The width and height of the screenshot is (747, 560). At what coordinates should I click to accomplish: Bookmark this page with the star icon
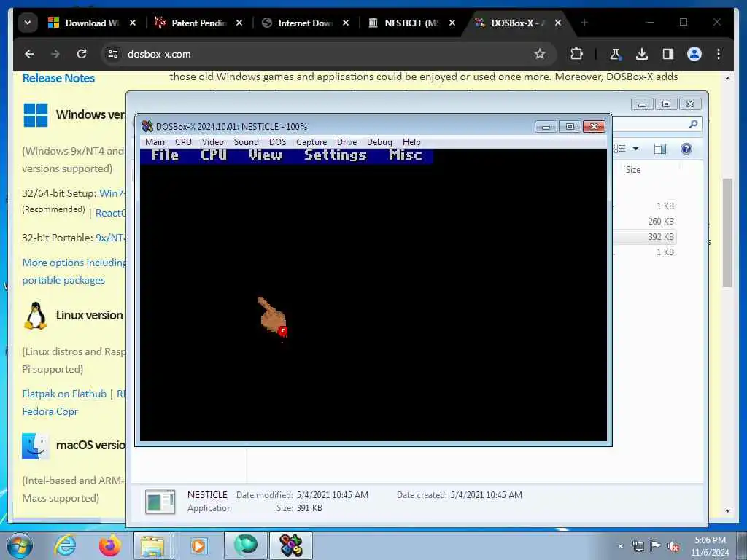[539, 54]
